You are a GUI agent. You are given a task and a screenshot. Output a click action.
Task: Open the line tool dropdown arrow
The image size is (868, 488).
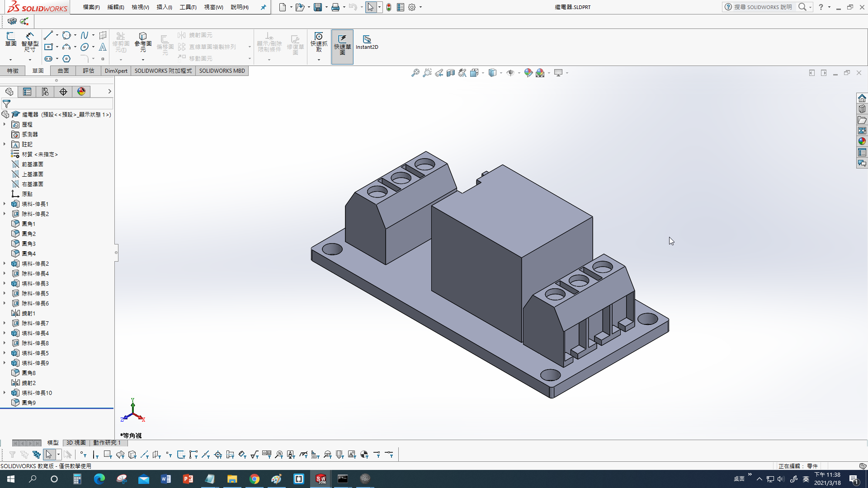point(57,35)
